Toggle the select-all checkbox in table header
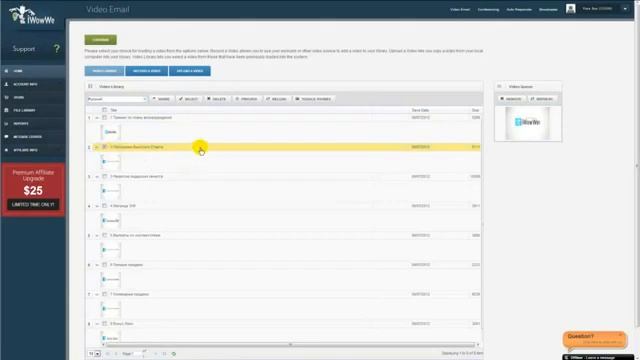 104,110
